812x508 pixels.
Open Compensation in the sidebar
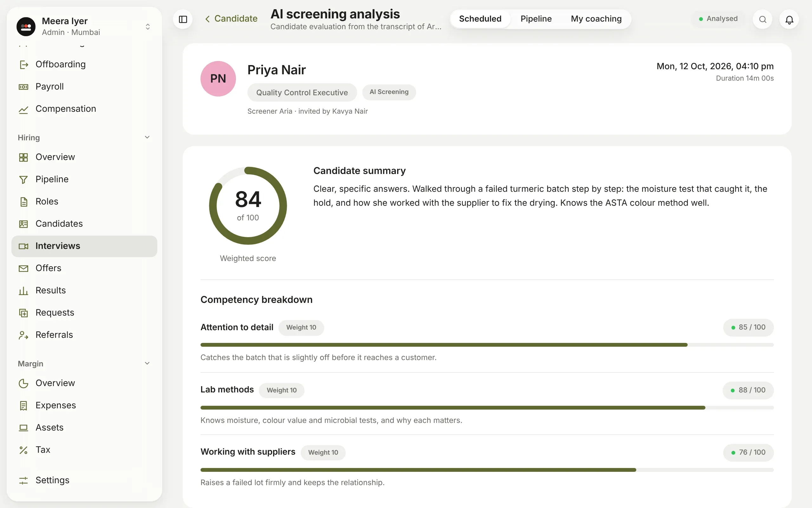pyautogui.click(x=84, y=109)
